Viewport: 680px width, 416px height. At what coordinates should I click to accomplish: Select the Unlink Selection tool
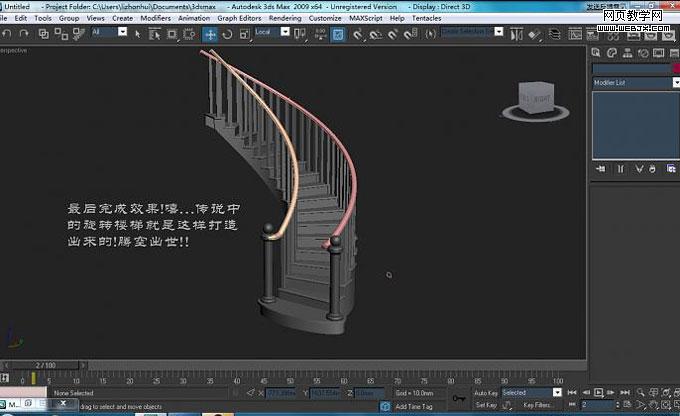click(x=61, y=34)
